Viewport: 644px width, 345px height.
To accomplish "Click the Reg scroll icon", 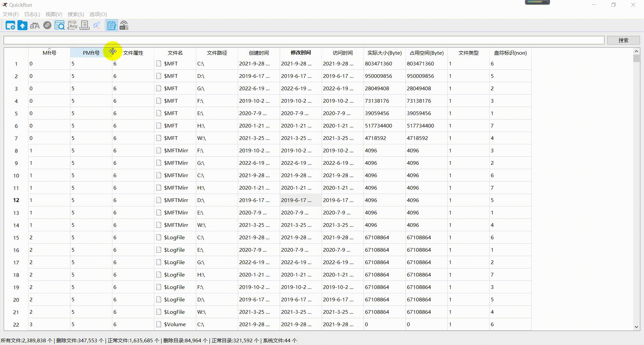I will 72,26.
